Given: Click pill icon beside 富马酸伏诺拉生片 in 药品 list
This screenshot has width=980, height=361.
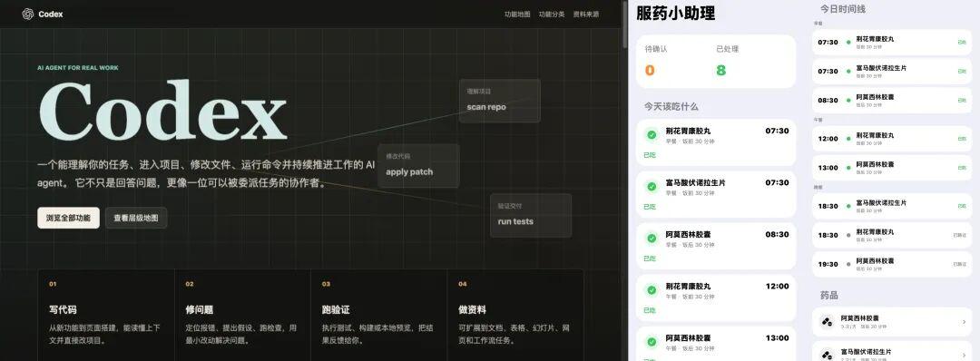Looking at the screenshot, I should 827,355.
